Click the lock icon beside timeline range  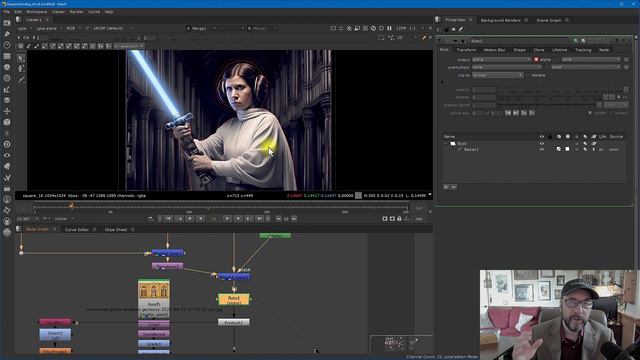[x=399, y=219]
